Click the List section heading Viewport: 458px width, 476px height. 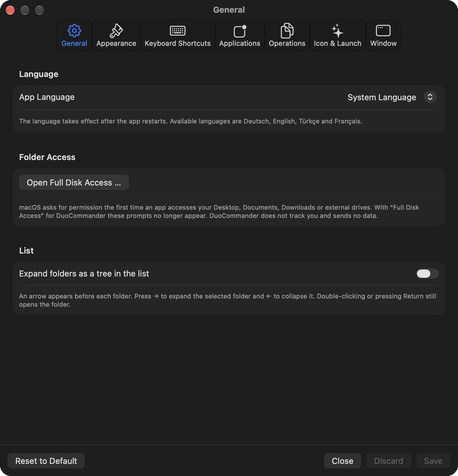coord(26,250)
